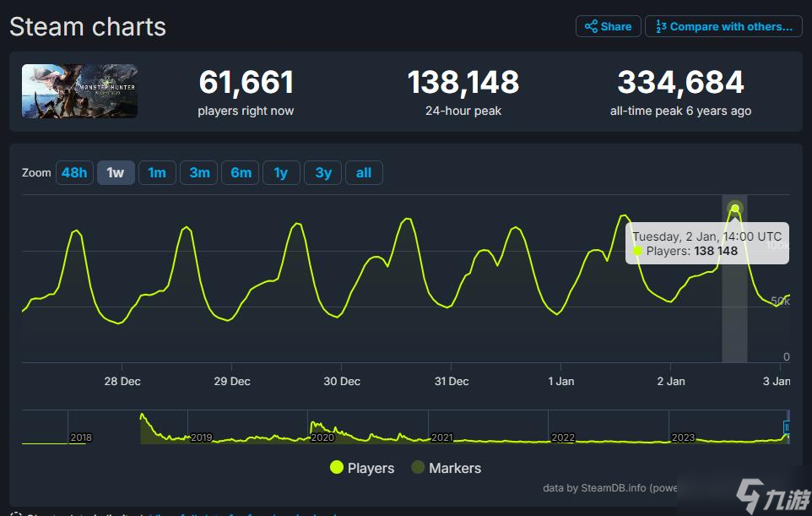Toggle the Players series in legend
812x516 pixels.
362,468
